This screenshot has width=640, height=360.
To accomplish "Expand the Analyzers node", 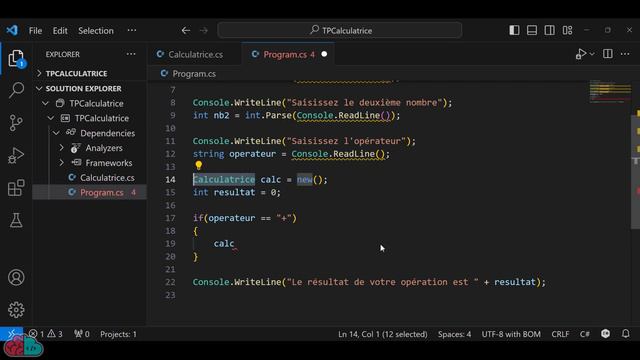I will click(62, 148).
